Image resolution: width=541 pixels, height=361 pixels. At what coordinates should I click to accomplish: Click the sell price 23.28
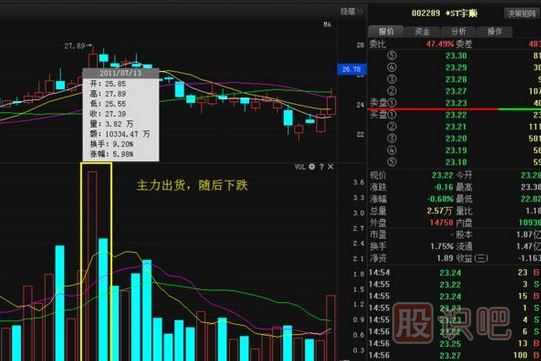tap(456, 79)
